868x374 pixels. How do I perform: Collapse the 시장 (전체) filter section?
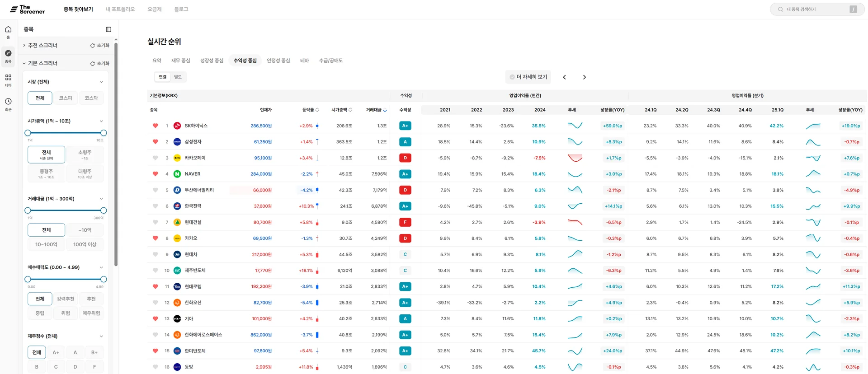point(101,82)
